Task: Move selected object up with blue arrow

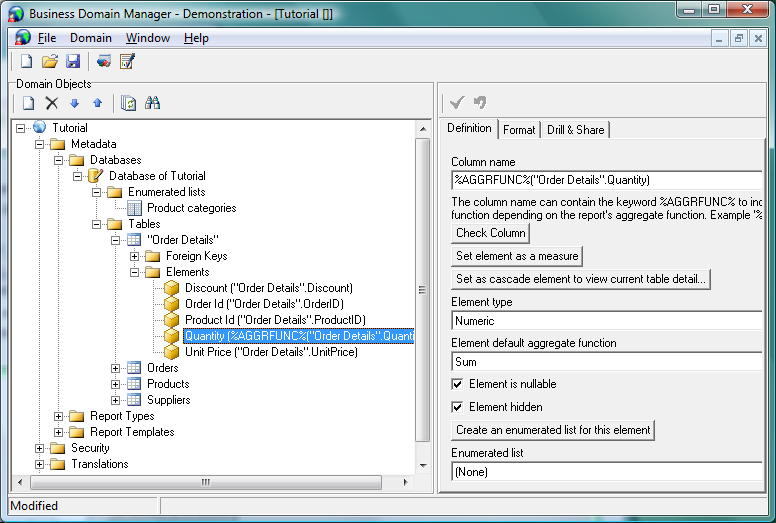Action: point(97,103)
